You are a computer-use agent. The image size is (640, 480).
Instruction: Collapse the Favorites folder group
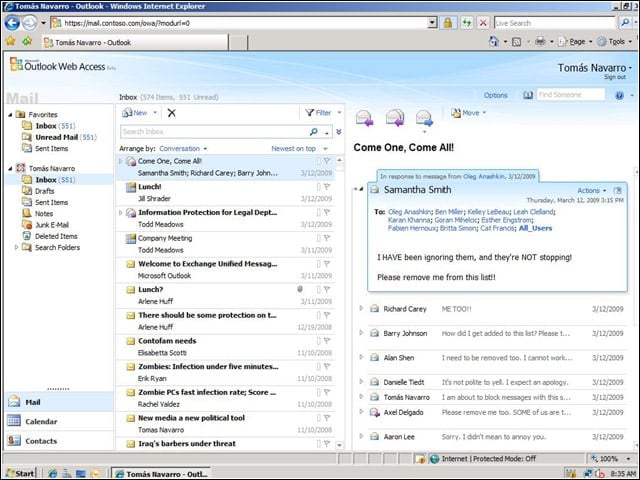[10, 115]
